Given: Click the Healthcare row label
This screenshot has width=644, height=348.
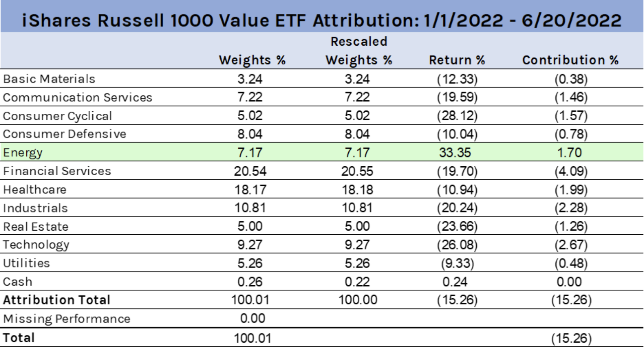Looking at the screenshot, I should point(34,190).
